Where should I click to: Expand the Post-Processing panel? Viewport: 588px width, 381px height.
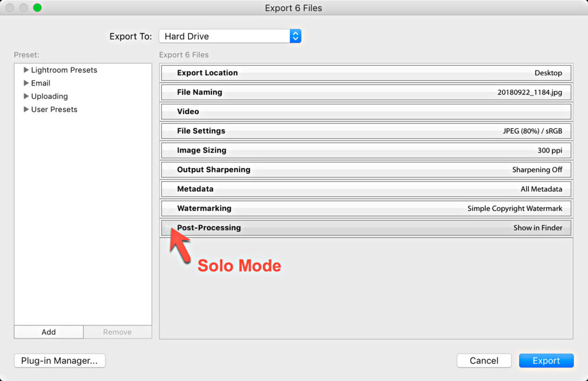point(366,228)
